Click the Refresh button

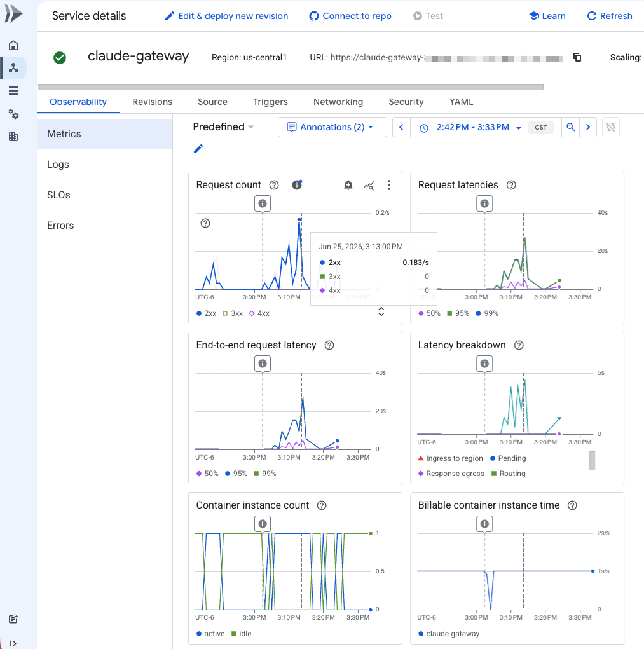(x=610, y=16)
